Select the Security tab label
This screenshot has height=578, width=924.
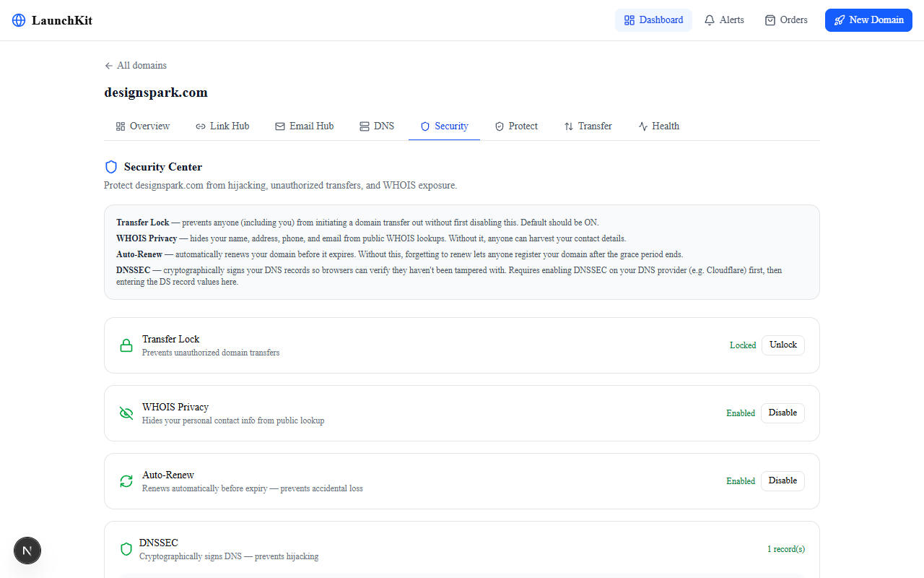(x=452, y=126)
